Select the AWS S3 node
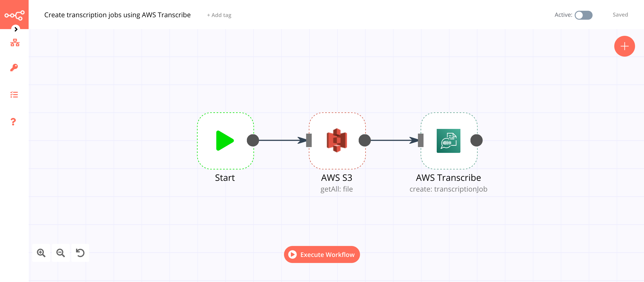This screenshot has width=644, height=282. [337, 140]
